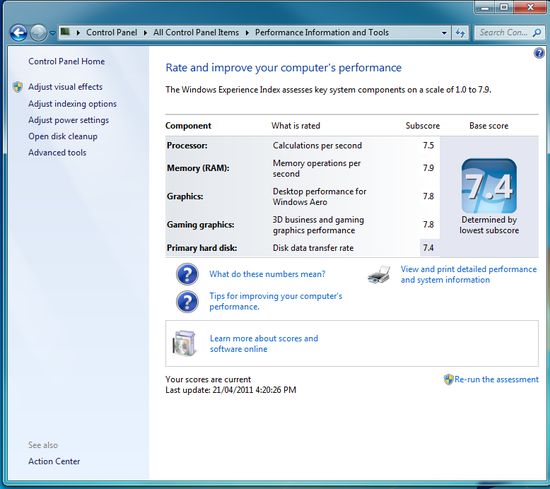Click the Gaming graphics row label
550x489 pixels.
click(x=200, y=225)
